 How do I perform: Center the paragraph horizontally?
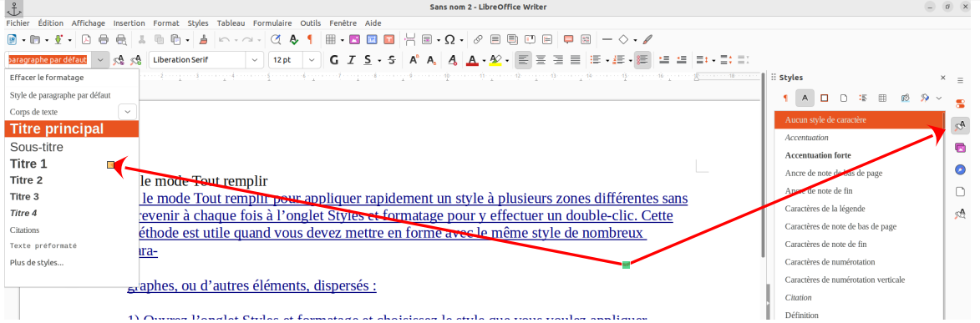point(541,60)
